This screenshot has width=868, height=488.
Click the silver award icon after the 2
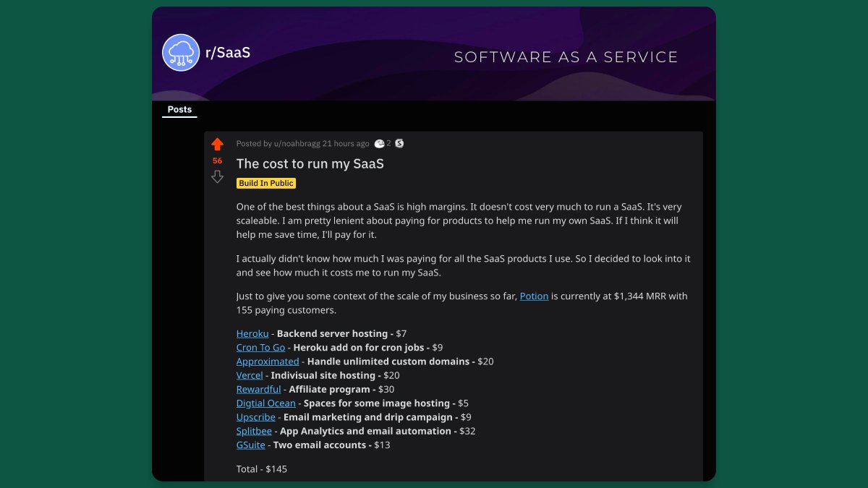pos(399,144)
